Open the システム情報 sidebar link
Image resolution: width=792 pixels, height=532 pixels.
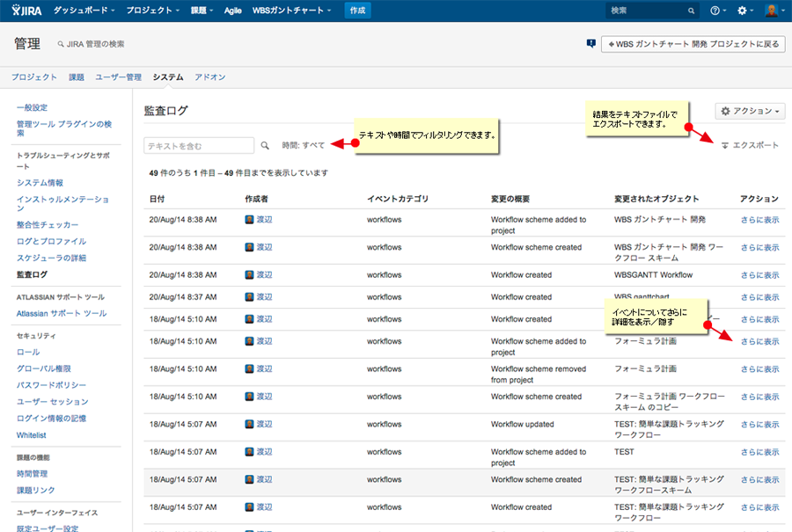pos(40,183)
